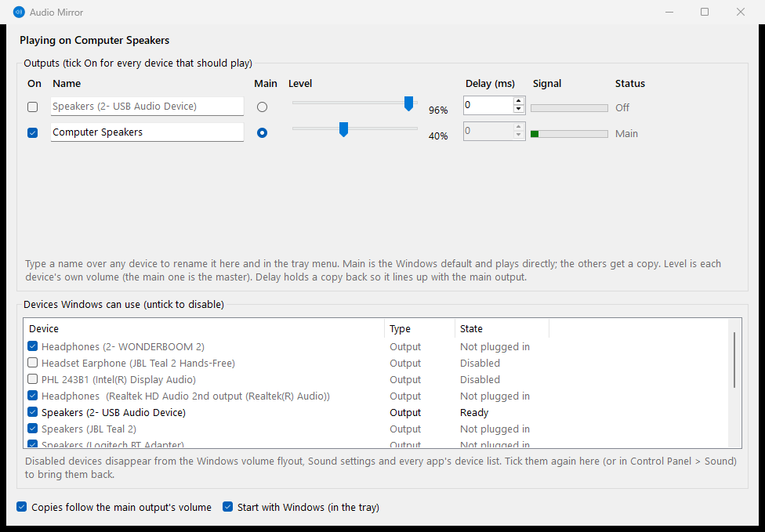Minimize the Audio Mirror window

point(669,13)
